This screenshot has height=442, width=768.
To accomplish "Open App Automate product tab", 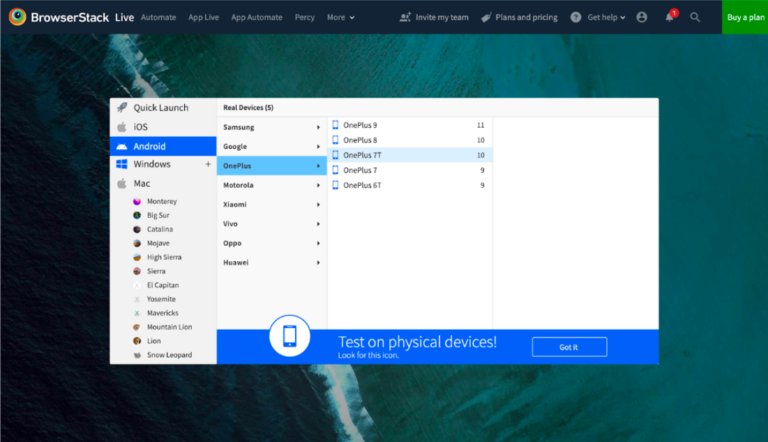I will click(257, 17).
